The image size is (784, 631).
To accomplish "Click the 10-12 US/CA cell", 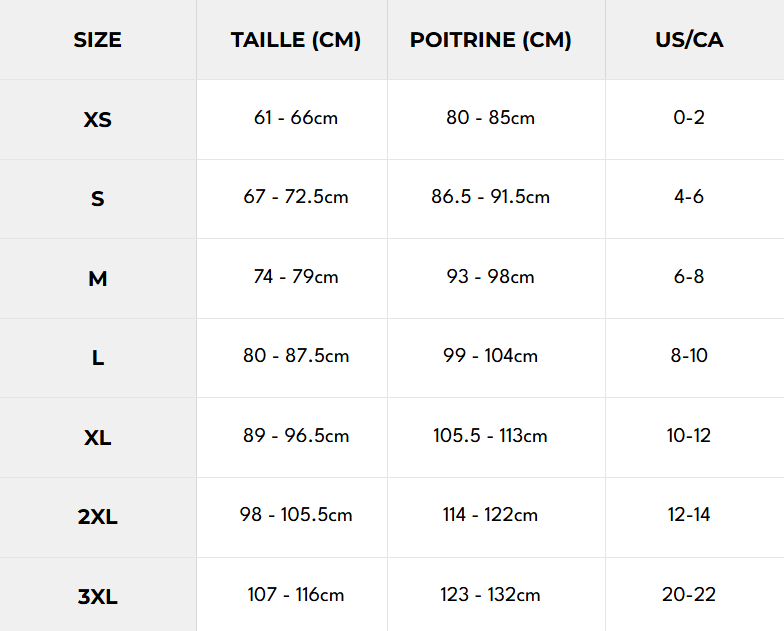I will click(689, 436).
